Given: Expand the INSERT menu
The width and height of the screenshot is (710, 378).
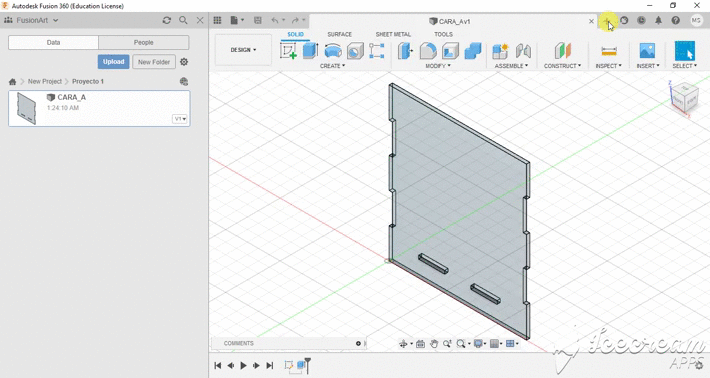Looking at the screenshot, I should point(648,66).
